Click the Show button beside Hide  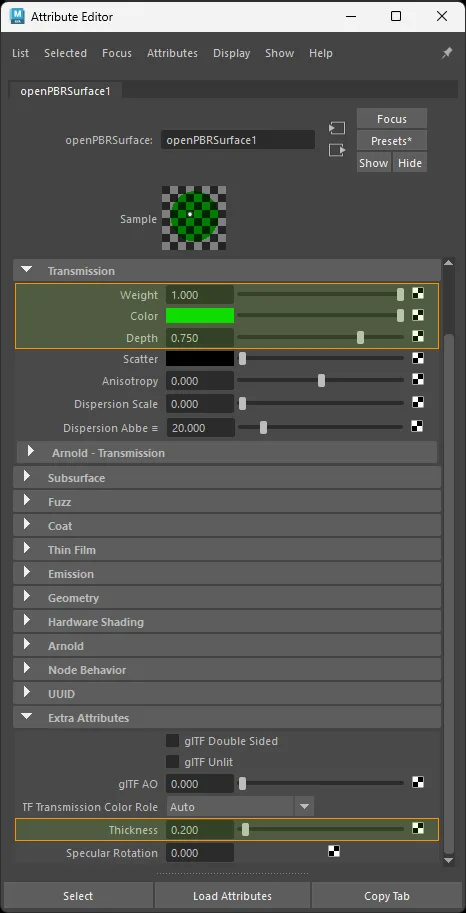tap(373, 162)
